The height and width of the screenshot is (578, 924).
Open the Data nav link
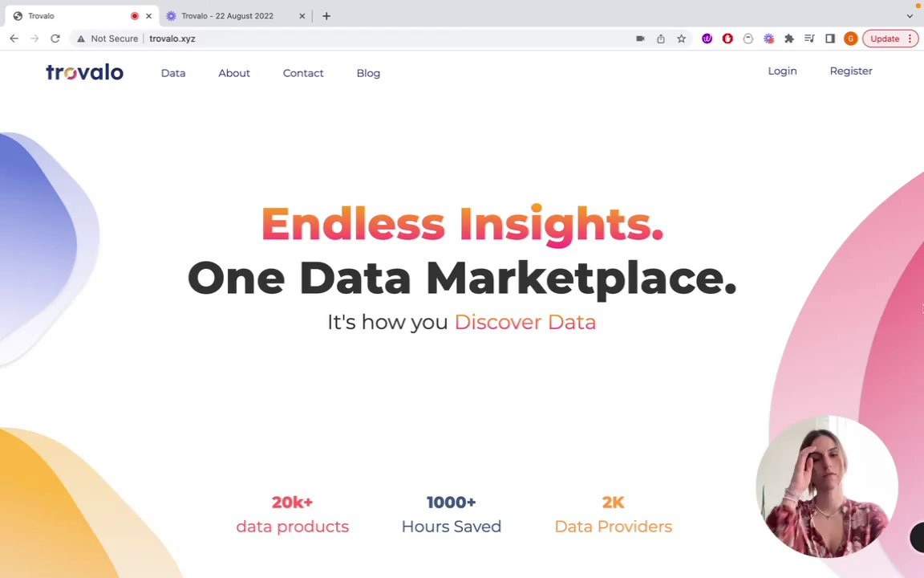[x=173, y=73]
